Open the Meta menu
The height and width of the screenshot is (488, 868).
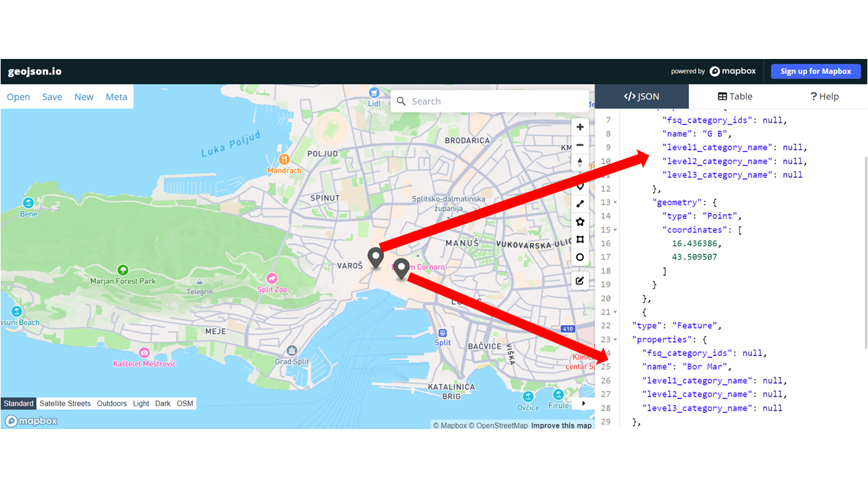coord(117,97)
